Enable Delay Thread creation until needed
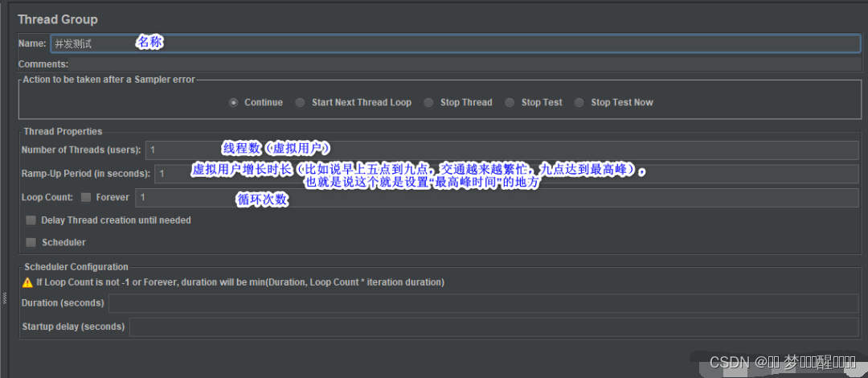The height and width of the screenshot is (378, 868). (31, 220)
